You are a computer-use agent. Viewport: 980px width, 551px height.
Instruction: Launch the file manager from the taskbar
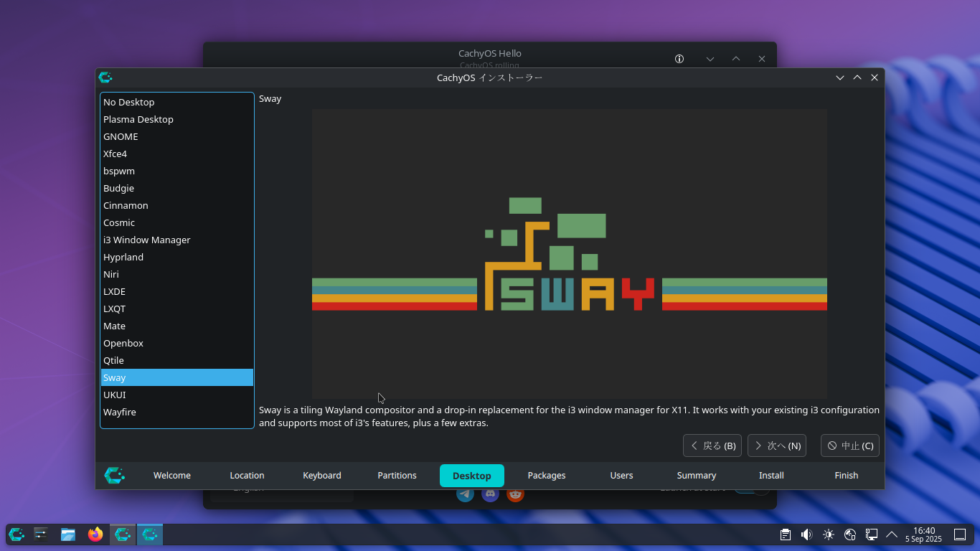point(68,534)
